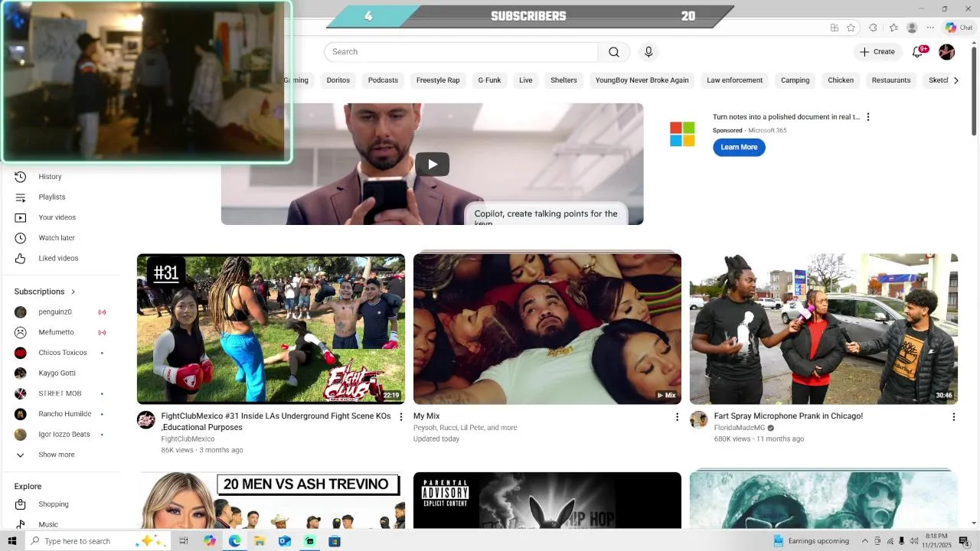
Task: Select the Chicken chip
Action: [841, 80]
